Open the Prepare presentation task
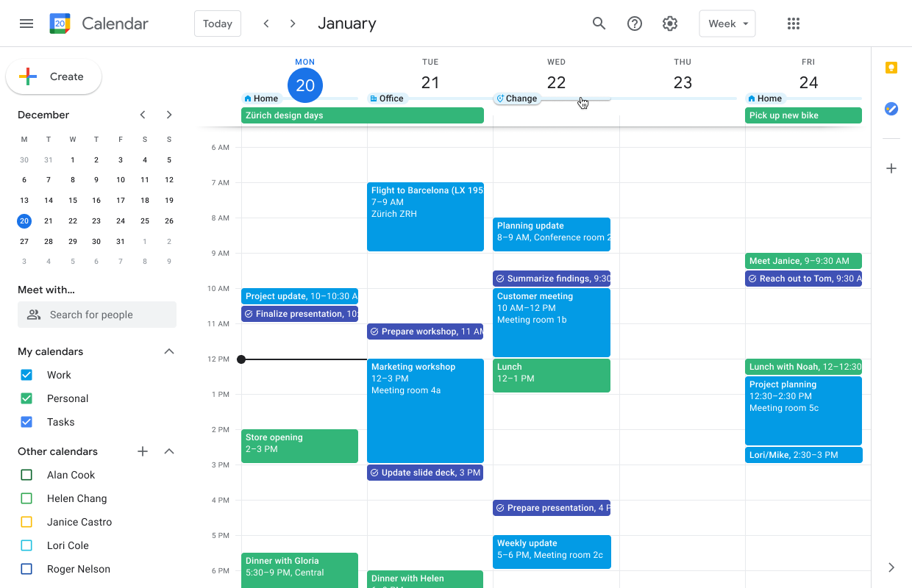 [552, 508]
